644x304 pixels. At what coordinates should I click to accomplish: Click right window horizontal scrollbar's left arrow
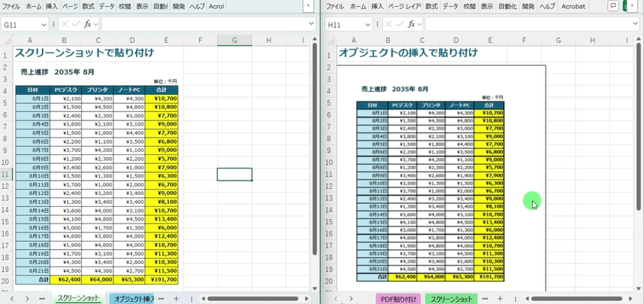click(527, 299)
